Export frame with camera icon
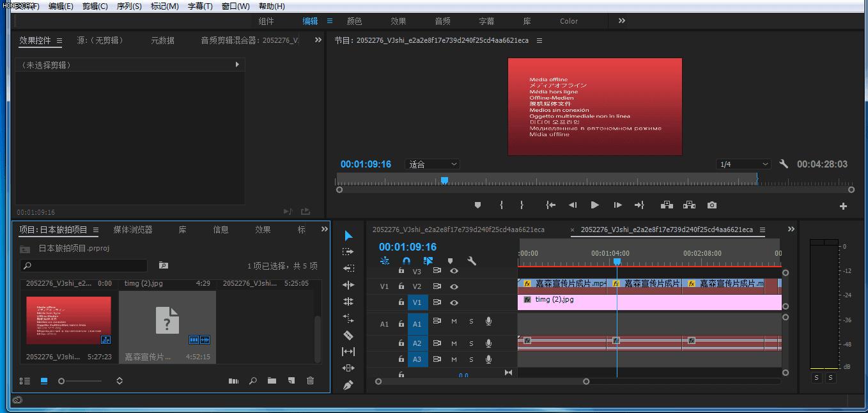 712,205
